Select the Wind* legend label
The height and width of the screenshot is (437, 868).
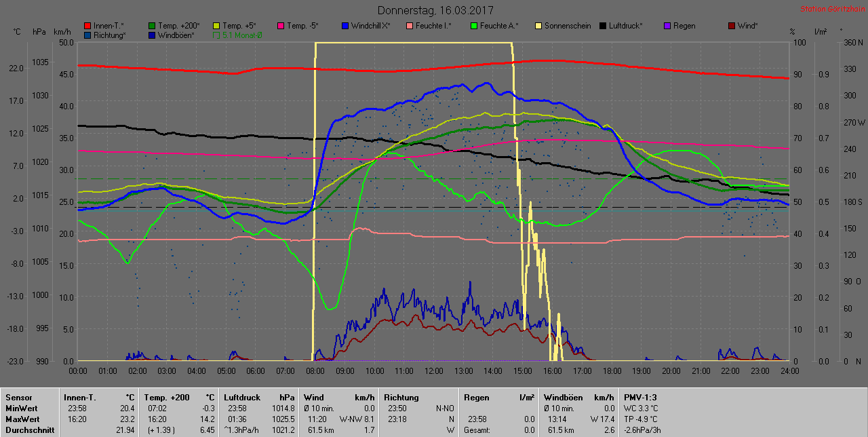point(748,26)
